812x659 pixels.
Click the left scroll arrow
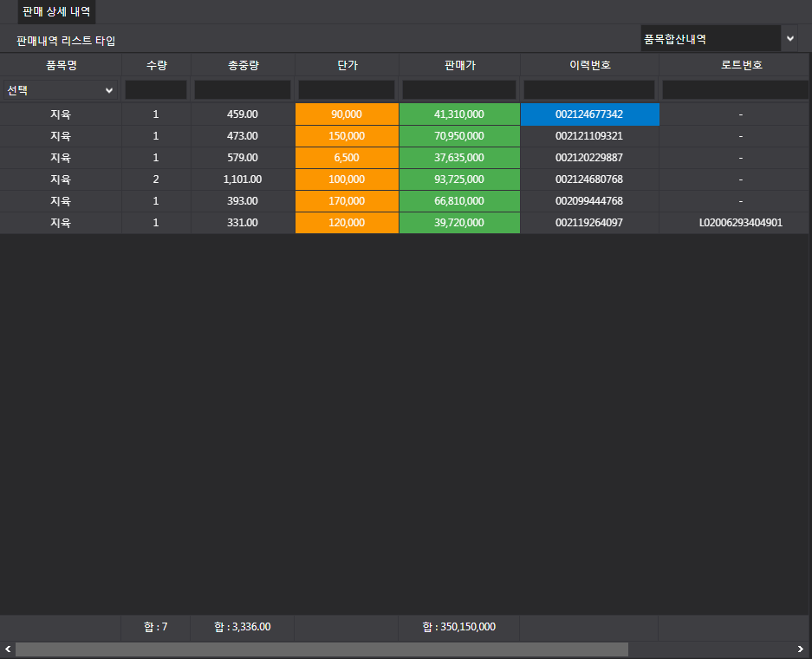(x=8, y=649)
